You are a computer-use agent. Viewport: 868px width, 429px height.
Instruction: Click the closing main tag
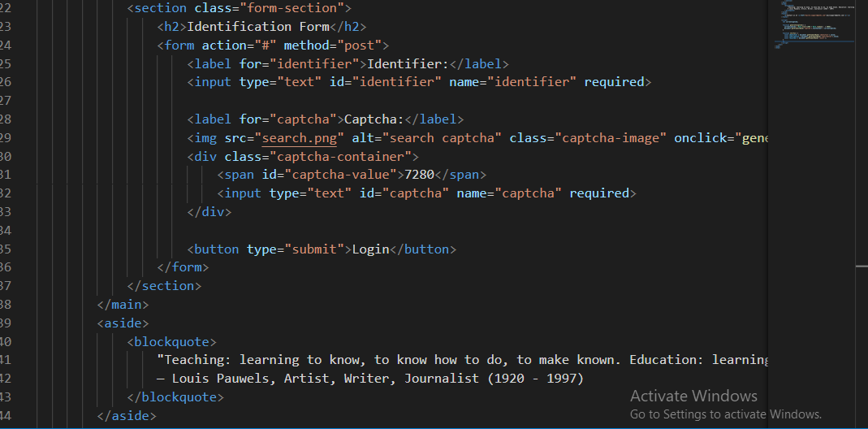123,305
